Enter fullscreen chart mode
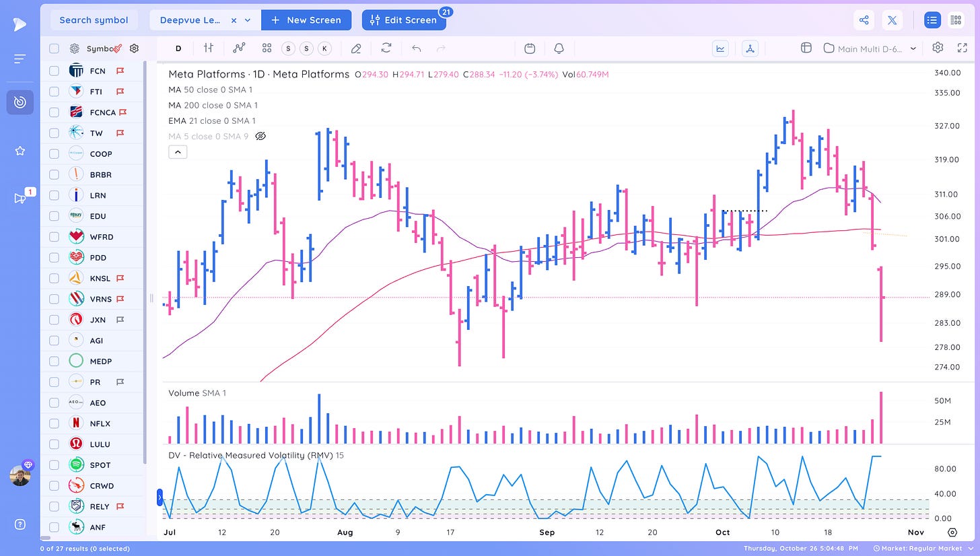Viewport: 980px width, 556px height. [x=962, y=47]
